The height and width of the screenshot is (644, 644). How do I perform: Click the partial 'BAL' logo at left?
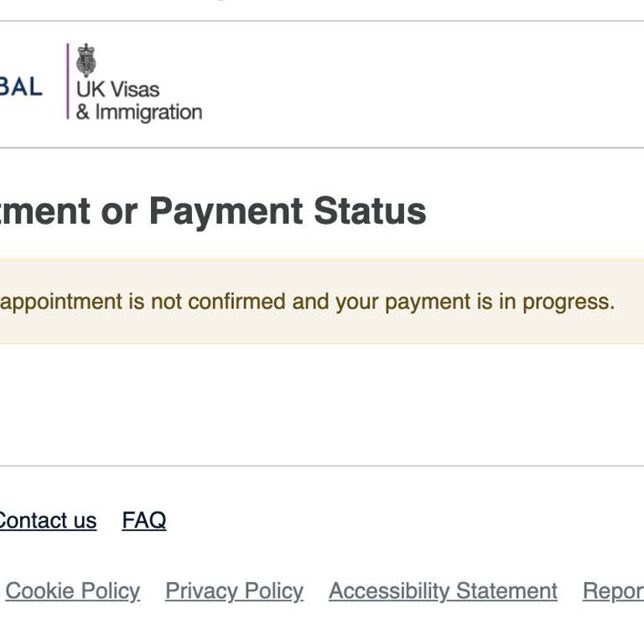(21, 86)
